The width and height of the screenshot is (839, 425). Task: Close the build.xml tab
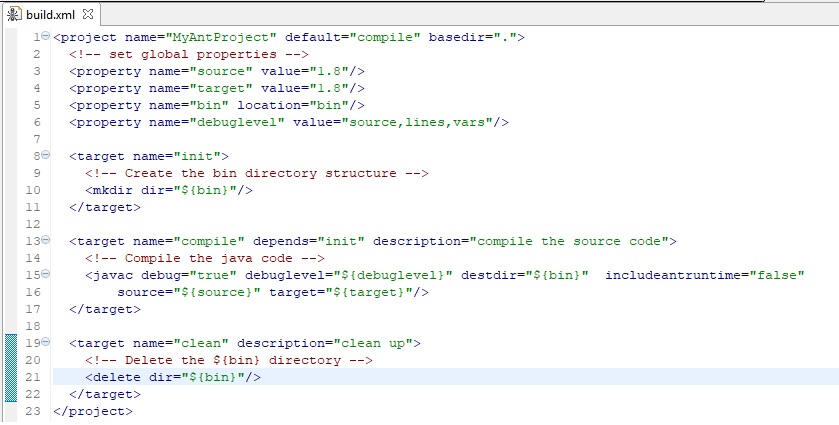click(x=88, y=14)
